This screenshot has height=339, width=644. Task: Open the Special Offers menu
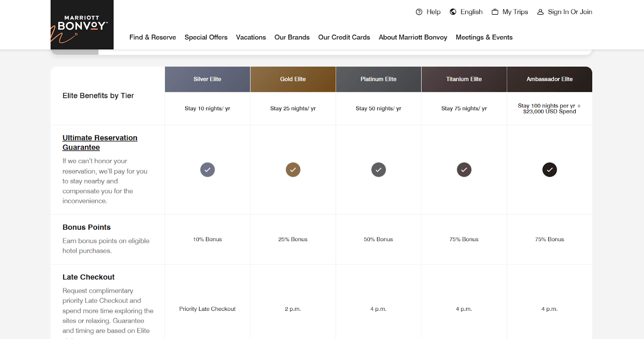click(206, 37)
